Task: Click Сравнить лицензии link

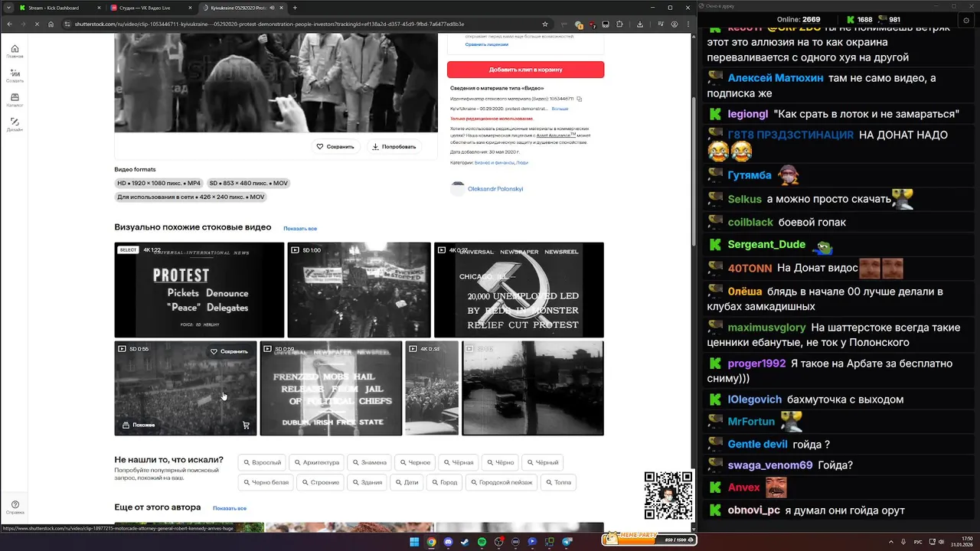Action: tap(486, 44)
